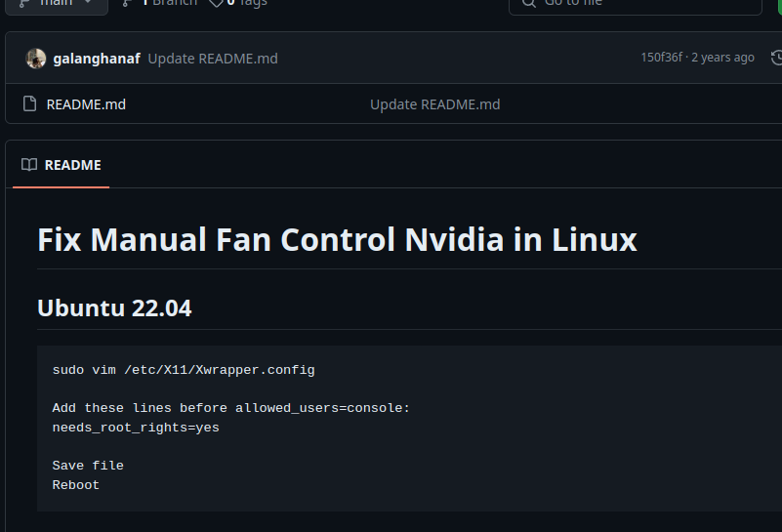Open commit history clock icon
This screenshot has height=532, width=782.
coord(776,58)
